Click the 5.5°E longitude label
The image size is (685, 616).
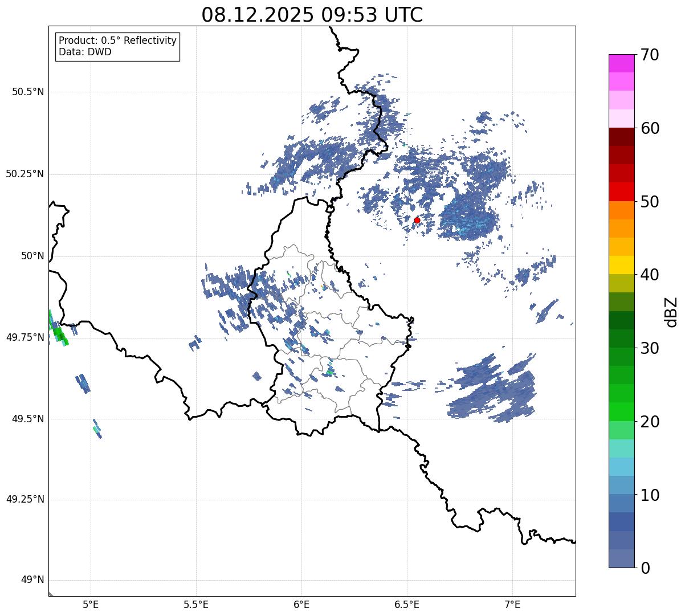[x=196, y=604]
